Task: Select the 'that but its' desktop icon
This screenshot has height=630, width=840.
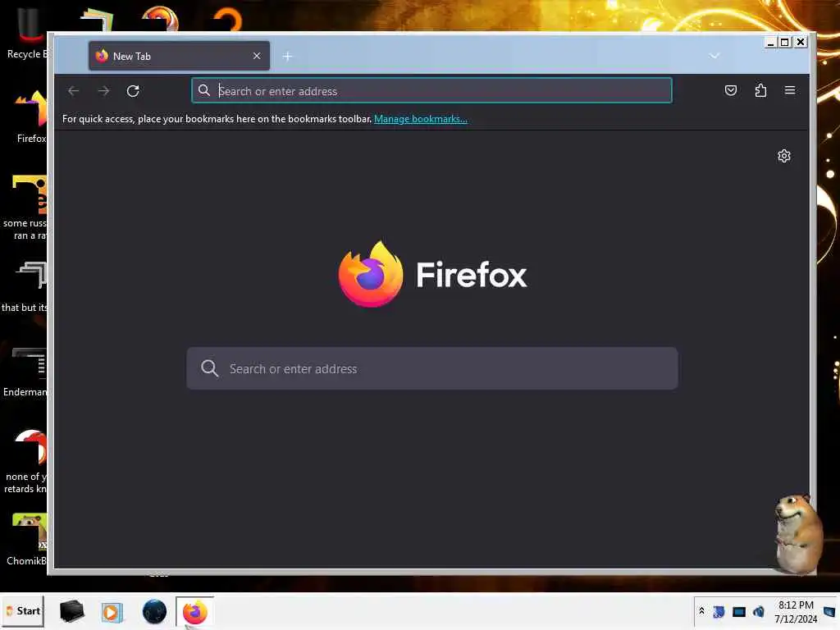Action: pyautogui.click(x=25, y=286)
